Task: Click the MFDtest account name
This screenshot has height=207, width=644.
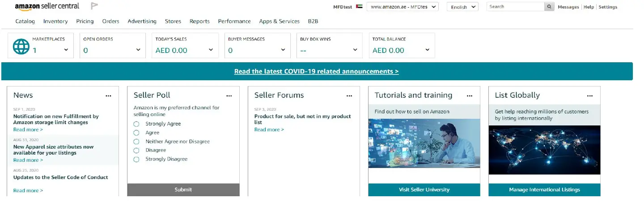Action: pos(343,7)
